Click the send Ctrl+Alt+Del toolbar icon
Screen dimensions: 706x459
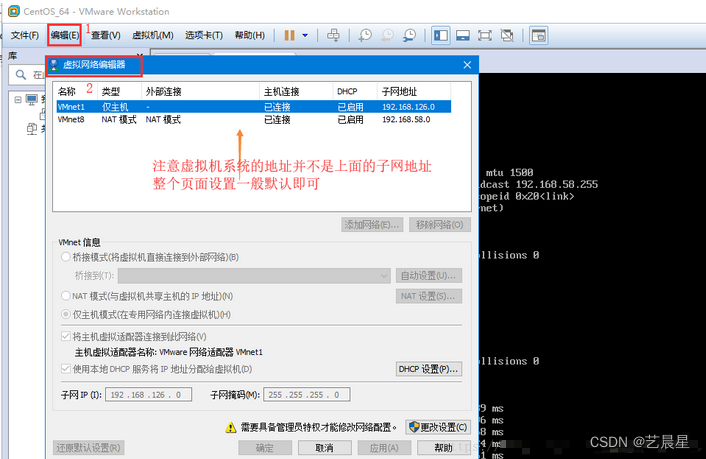point(334,35)
